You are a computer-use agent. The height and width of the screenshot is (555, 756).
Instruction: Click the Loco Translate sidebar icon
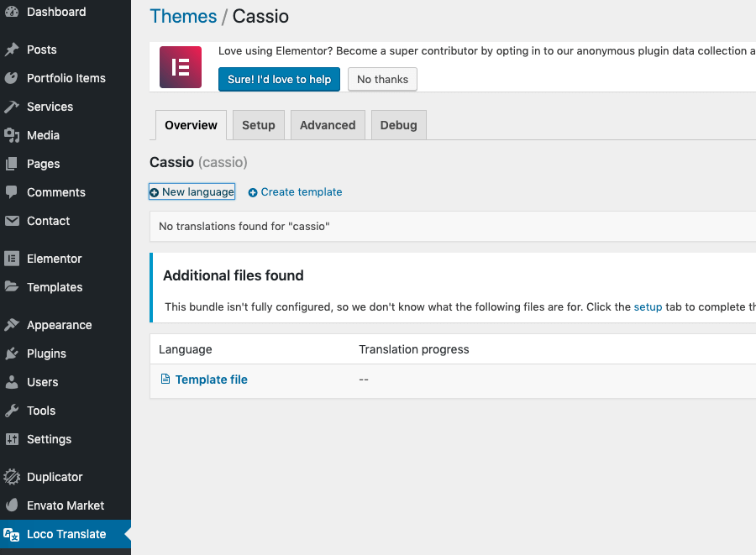(12, 534)
